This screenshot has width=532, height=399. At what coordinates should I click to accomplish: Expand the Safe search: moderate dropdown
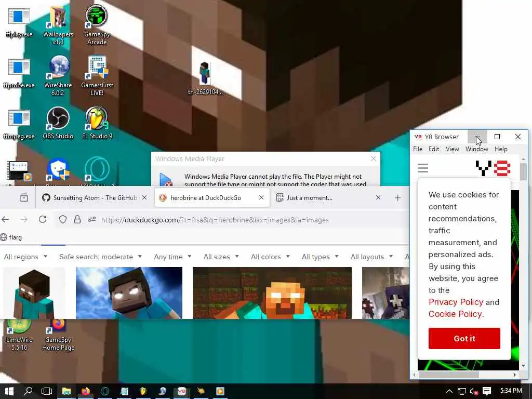tap(100, 257)
